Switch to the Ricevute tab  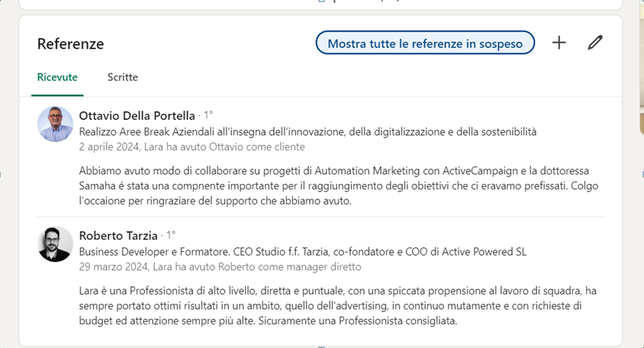tap(57, 77)
